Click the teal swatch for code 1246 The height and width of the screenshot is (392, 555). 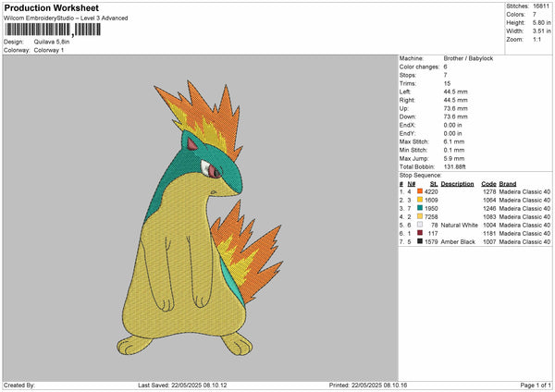click(x=420, y=208)
